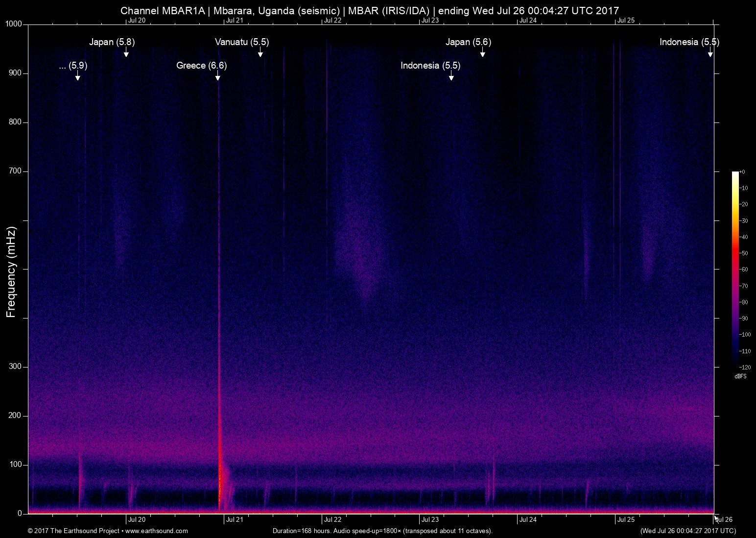Select the Vanuatu (5.5) event arrow
The image size is (756, 538).
coord(260,54)
